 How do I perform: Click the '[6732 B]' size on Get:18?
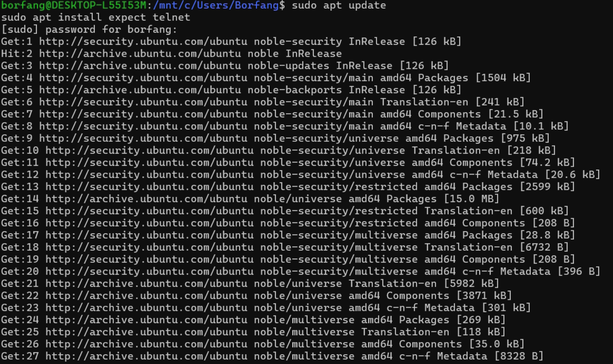click(x=544, y=247)
